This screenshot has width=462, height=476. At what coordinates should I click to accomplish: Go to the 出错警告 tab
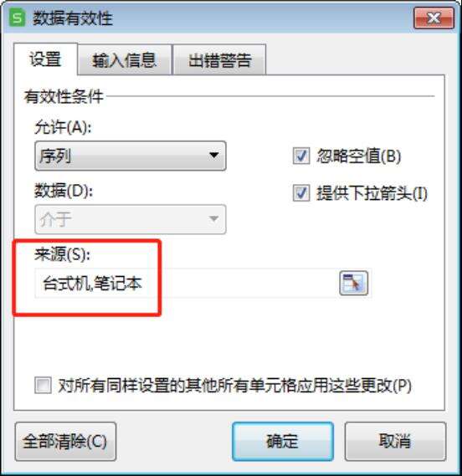tap(219, 59)
